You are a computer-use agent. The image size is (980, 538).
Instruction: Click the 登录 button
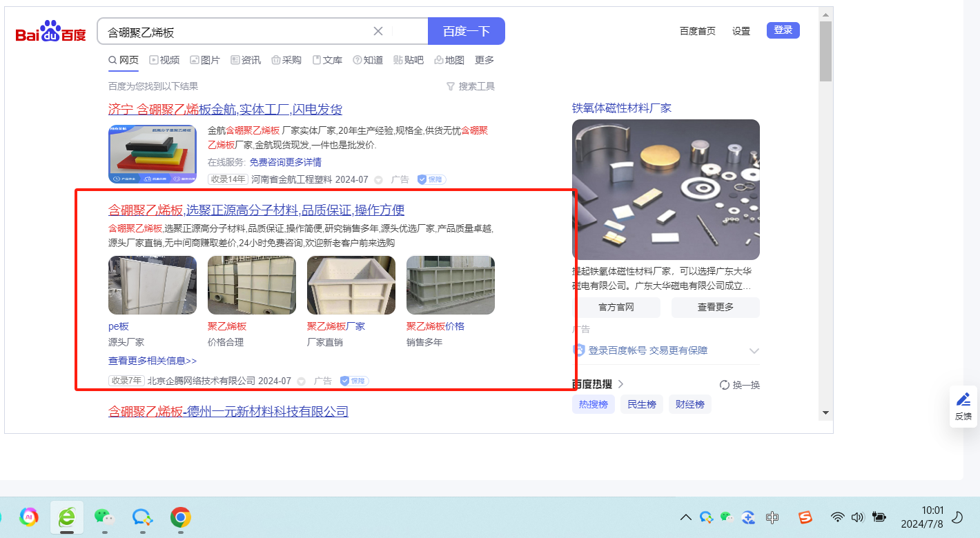pyautogui.click(x=783, y=30)
